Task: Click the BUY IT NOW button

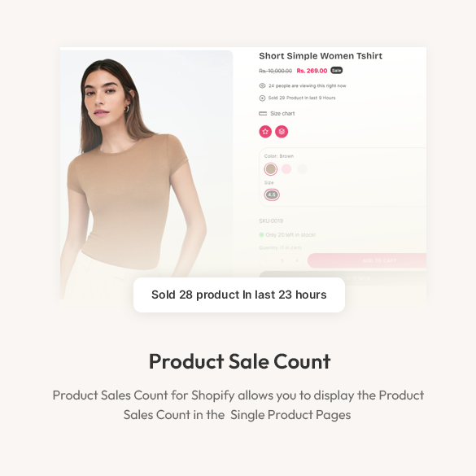Action: 343,277
